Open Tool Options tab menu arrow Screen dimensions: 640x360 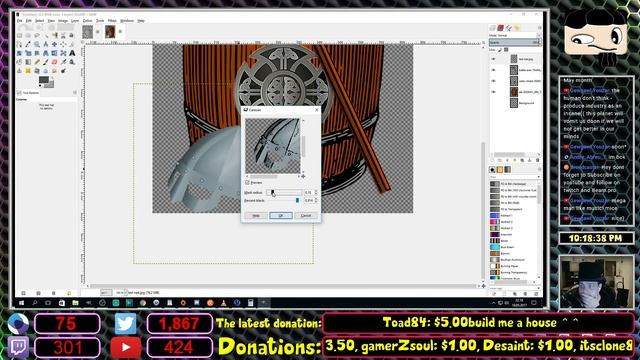point(75,93)
